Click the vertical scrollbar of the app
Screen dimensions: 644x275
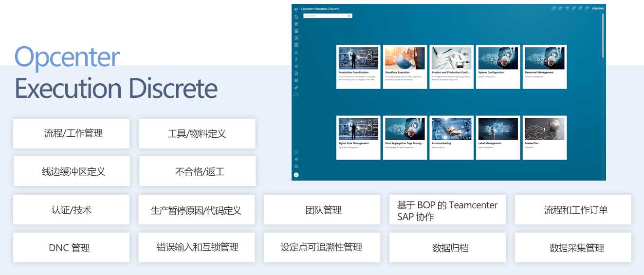pos(603,37)
